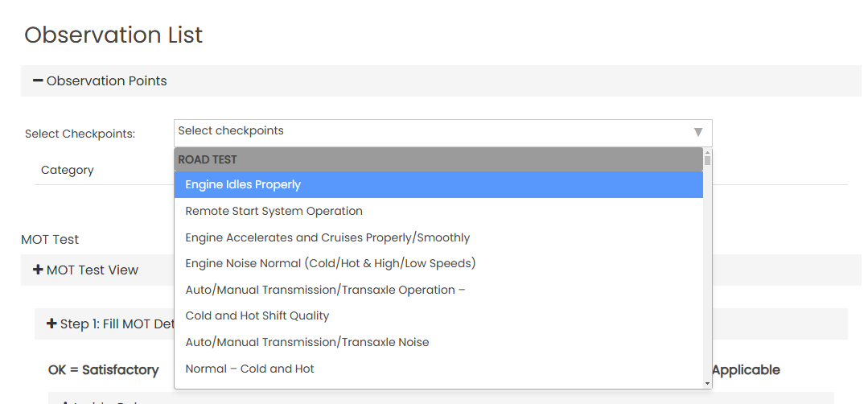868x404 pixels.
Task: Click dropdown list scrollbar down arrow
Action: [707, 384]
